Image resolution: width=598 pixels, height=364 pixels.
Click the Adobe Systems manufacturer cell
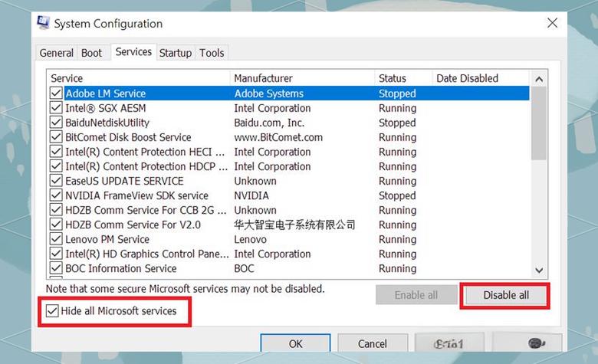[x=269, y=93]
